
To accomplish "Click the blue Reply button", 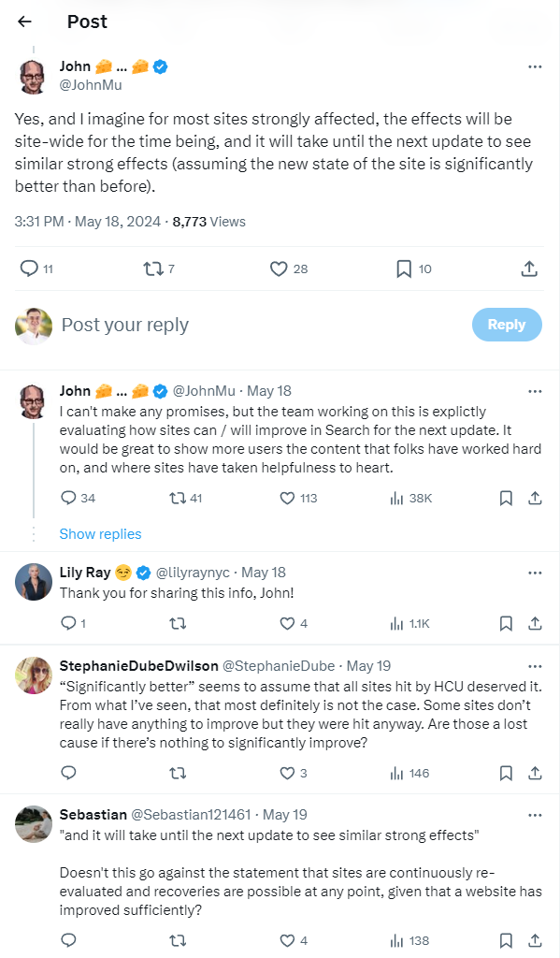I will coord(507,325).
